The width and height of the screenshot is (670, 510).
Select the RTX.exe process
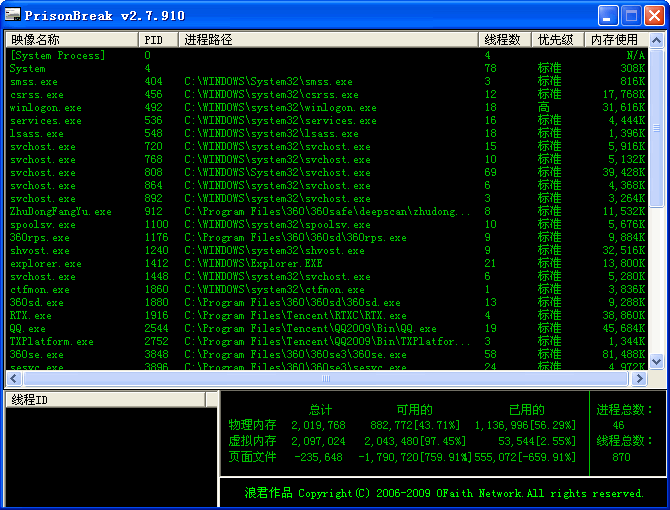[x=327, y=316]
